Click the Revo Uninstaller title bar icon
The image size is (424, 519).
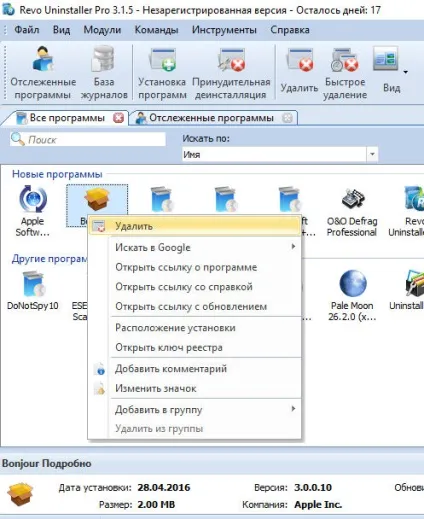(8, 9)
